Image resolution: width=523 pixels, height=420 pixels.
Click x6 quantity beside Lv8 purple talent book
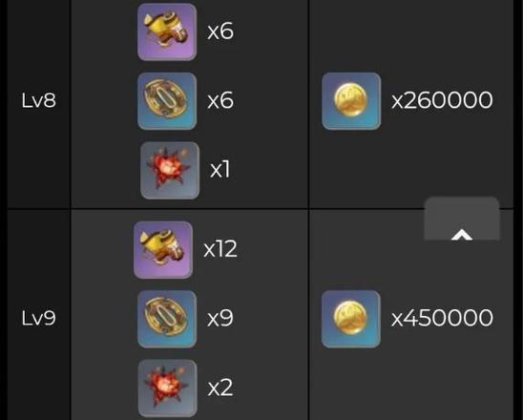(x=220, y=31)
